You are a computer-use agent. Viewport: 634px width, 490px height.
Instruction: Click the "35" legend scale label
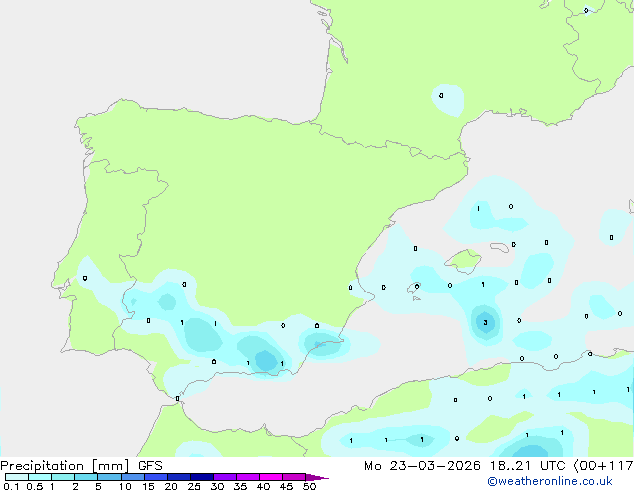point(240,486)
